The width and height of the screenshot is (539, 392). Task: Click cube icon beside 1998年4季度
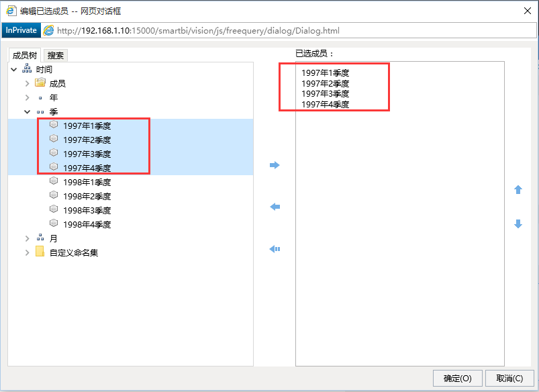54,223
